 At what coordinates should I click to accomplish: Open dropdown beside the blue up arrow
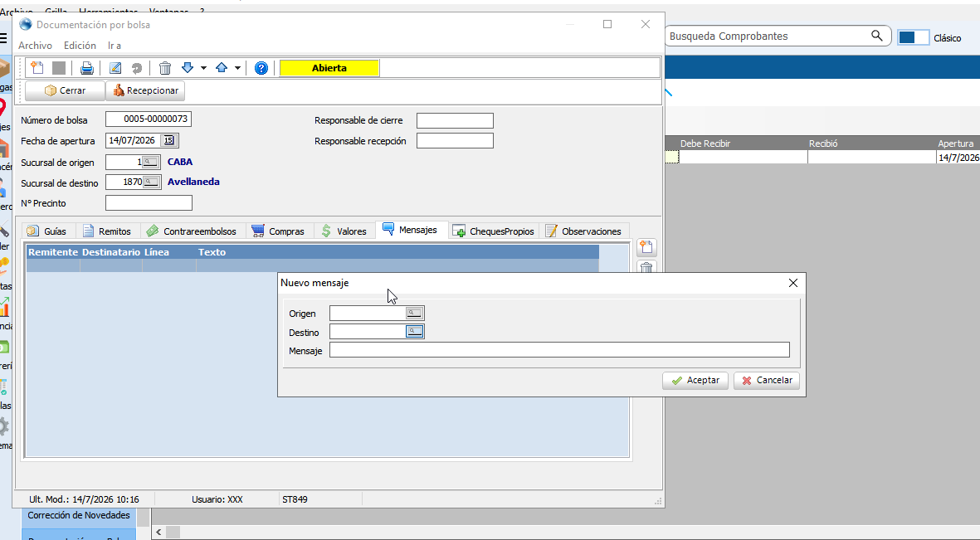tap(237, 68)
